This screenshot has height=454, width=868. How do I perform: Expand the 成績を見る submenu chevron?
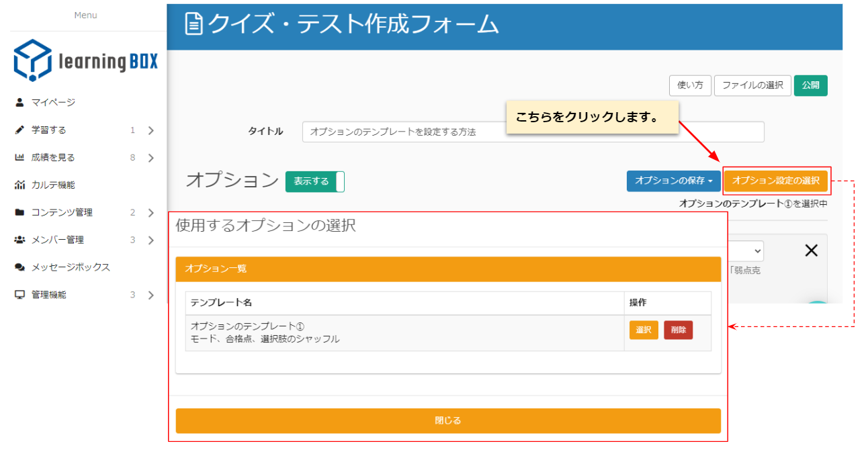pos(150,158)
